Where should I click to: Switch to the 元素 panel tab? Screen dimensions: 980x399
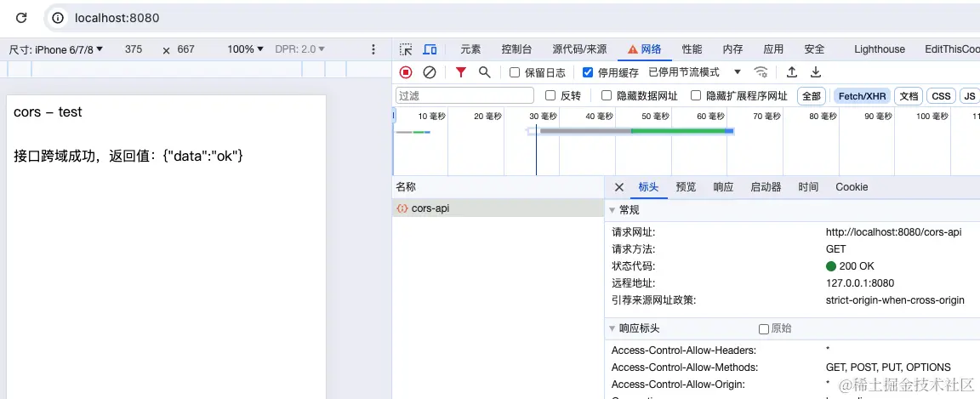[470, 49]
